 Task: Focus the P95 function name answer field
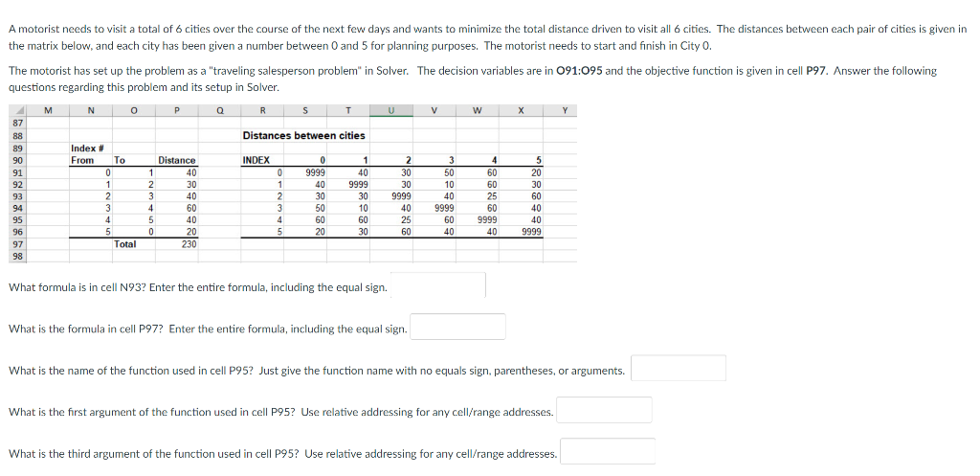(x=679, y=369)
